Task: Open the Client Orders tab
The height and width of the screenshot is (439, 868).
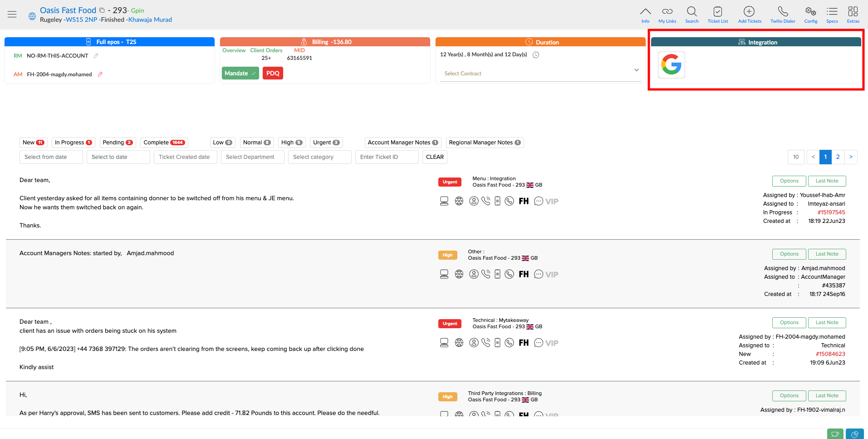Action: tap(266, 50)
